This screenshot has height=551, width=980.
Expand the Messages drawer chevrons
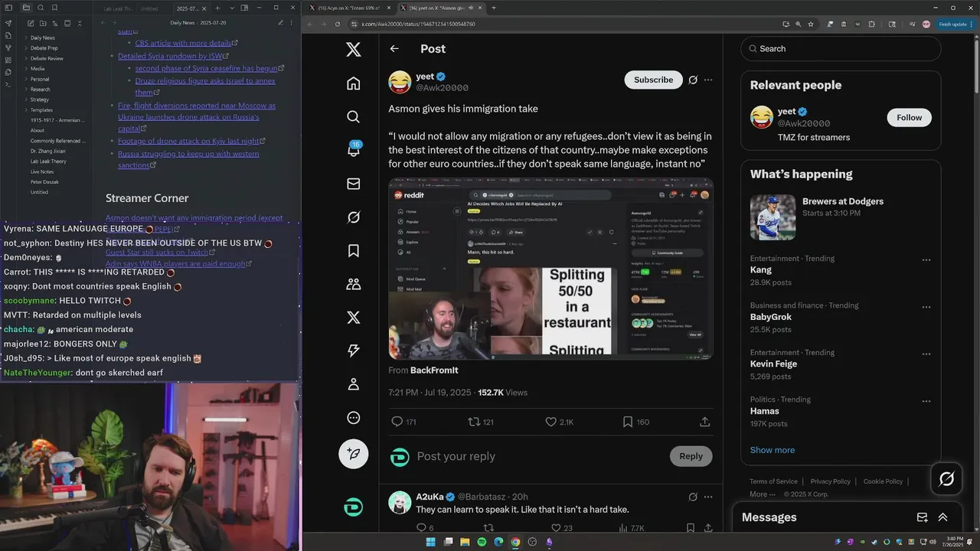943,517
